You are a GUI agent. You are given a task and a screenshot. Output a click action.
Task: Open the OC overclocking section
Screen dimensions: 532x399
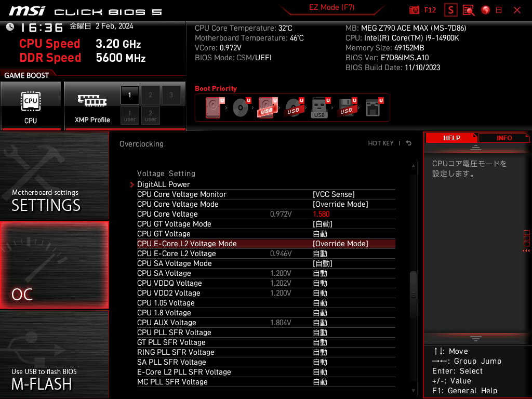[x=54, y=265]
